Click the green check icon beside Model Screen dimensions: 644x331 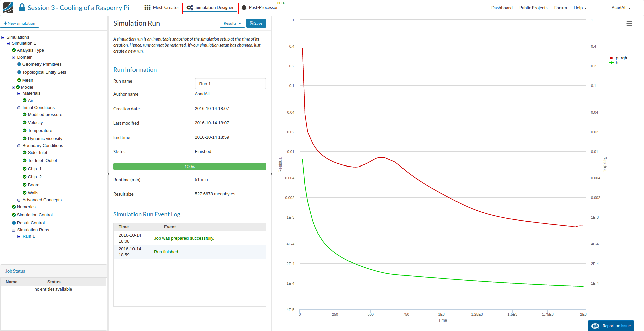click(x=18, y=87)
